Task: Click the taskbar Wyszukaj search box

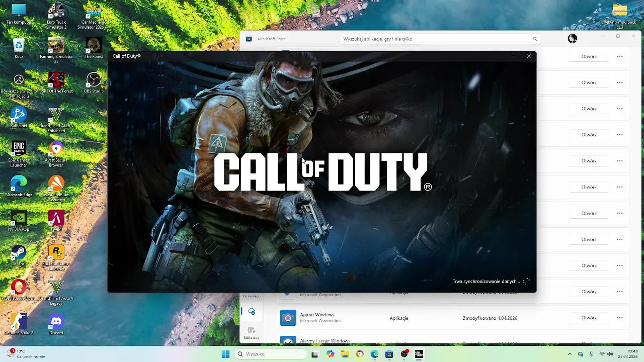Action: [x=271, y=354]
